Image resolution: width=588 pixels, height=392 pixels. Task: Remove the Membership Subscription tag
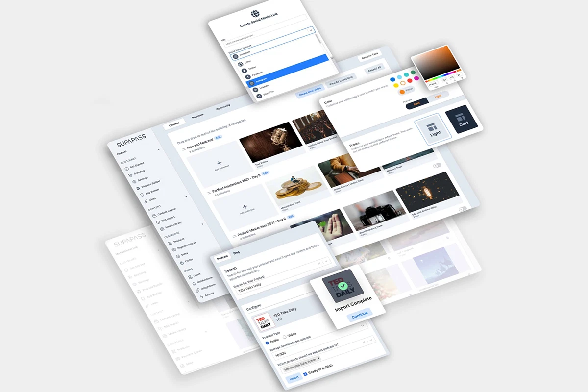click(x=318, y=358)
